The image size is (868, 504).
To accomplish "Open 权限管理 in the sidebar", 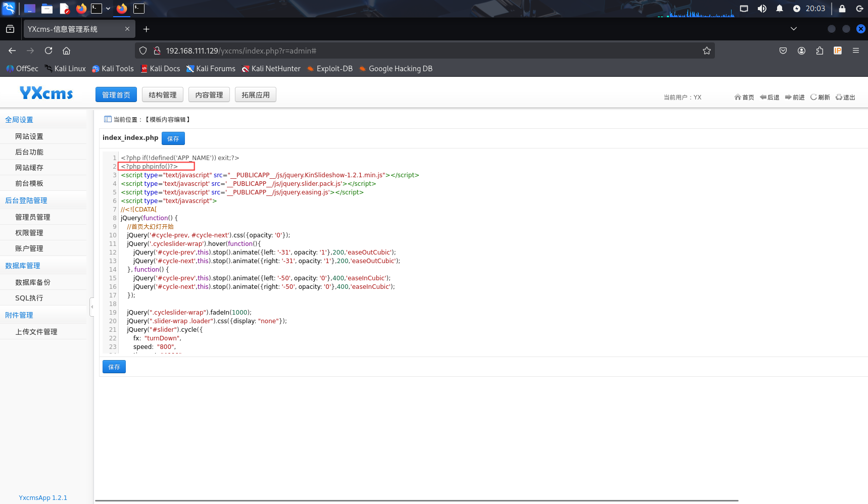I will tap(29, 233).
